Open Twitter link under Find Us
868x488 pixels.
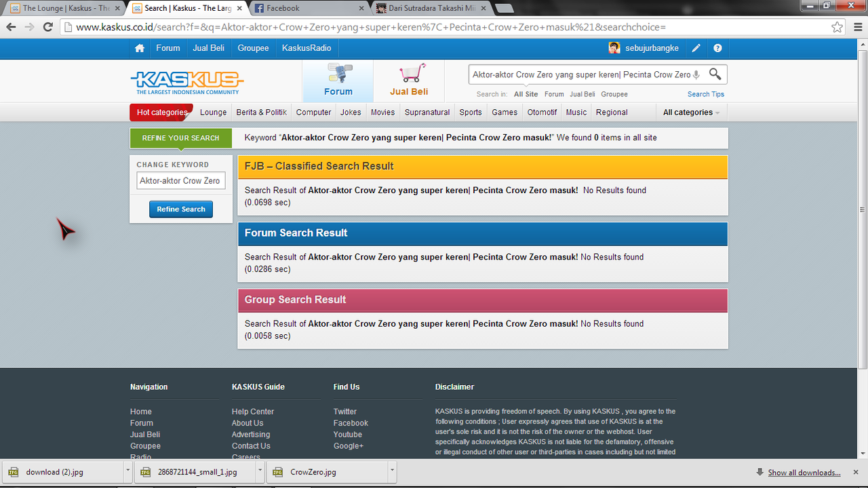pyautogui.click(x=344, y=411)
